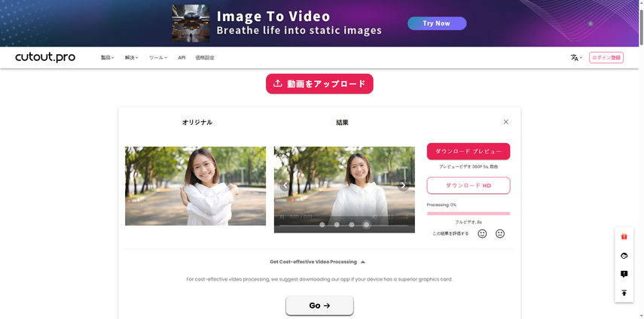Image resolution: width=644 pixels, height=319 pixels.
Task: Close the result panel with the X
Action: (506, 122)
